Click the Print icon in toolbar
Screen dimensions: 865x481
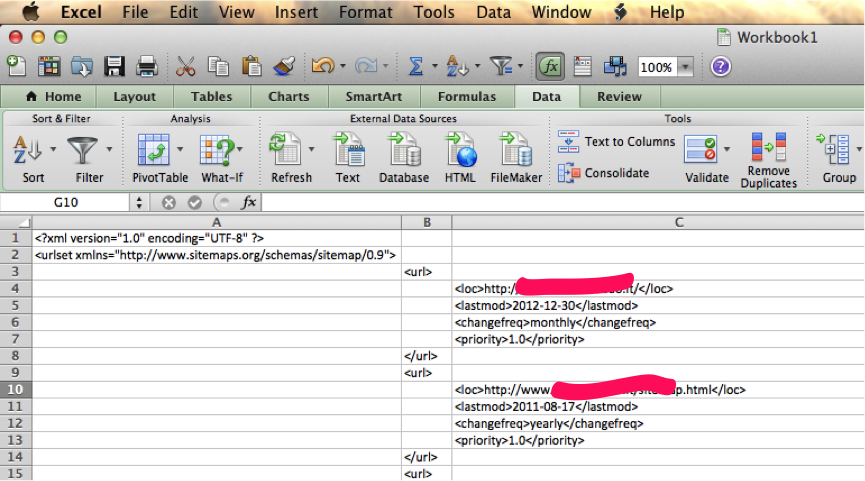[147, 67]
